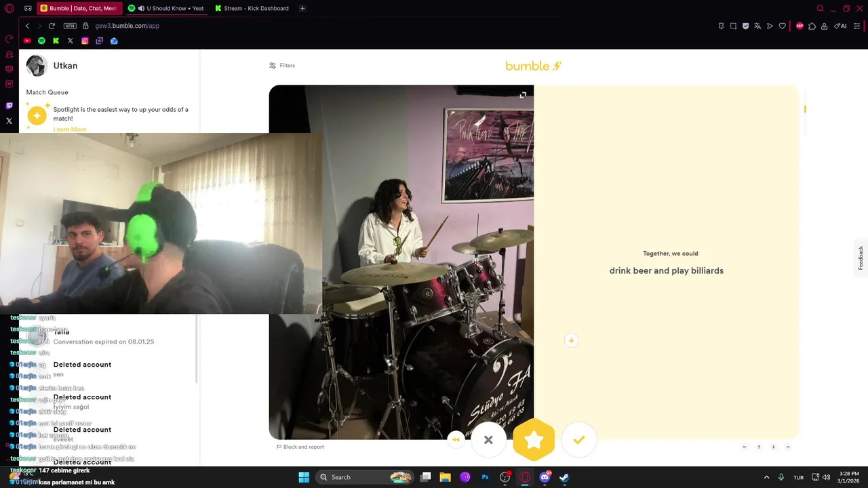
Task: Click the right arrow keyboard hint
Action: pos(787,447)
